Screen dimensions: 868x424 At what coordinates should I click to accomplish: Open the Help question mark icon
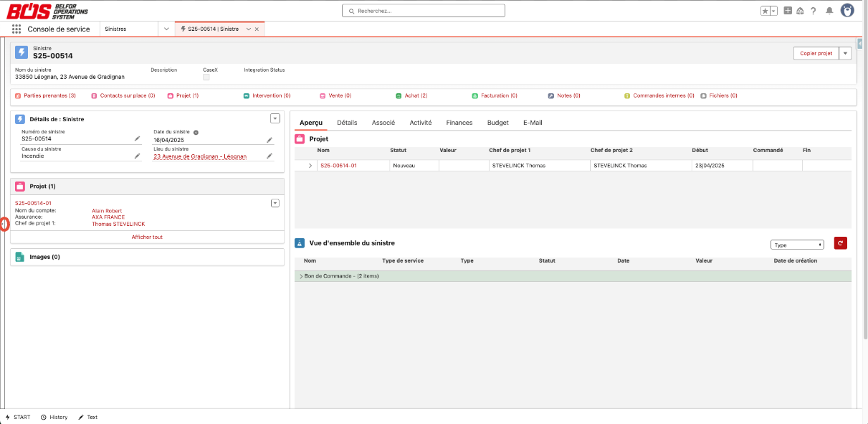(814, 11)
